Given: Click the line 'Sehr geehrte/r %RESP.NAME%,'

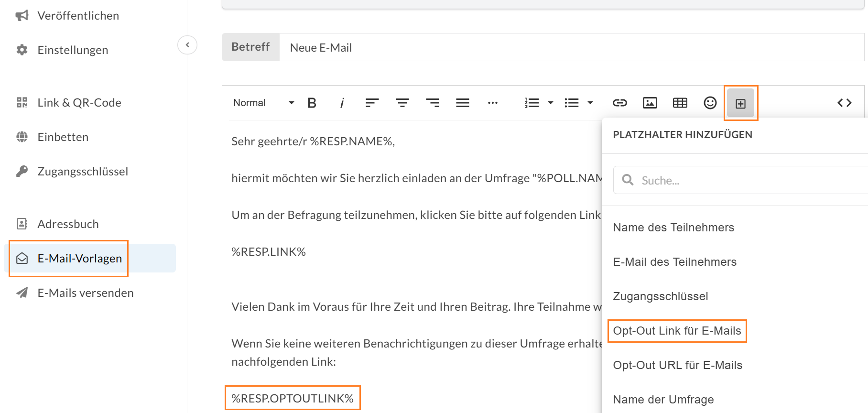Looking at the screenshot, I should point(313,141).
